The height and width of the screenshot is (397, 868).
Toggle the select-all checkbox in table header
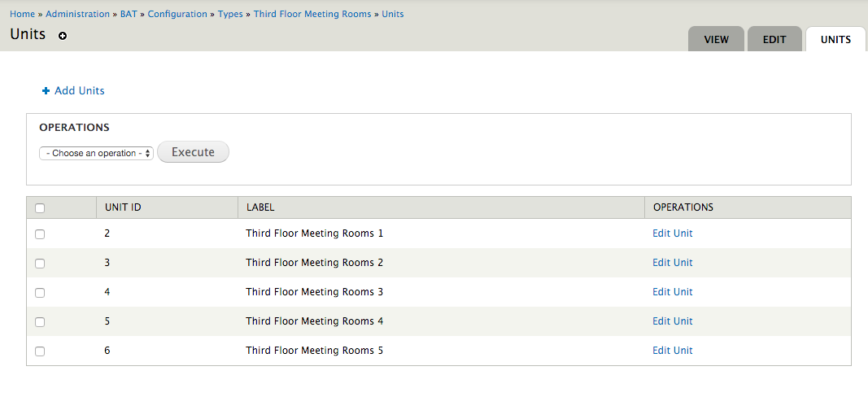[x=40, y=208]
